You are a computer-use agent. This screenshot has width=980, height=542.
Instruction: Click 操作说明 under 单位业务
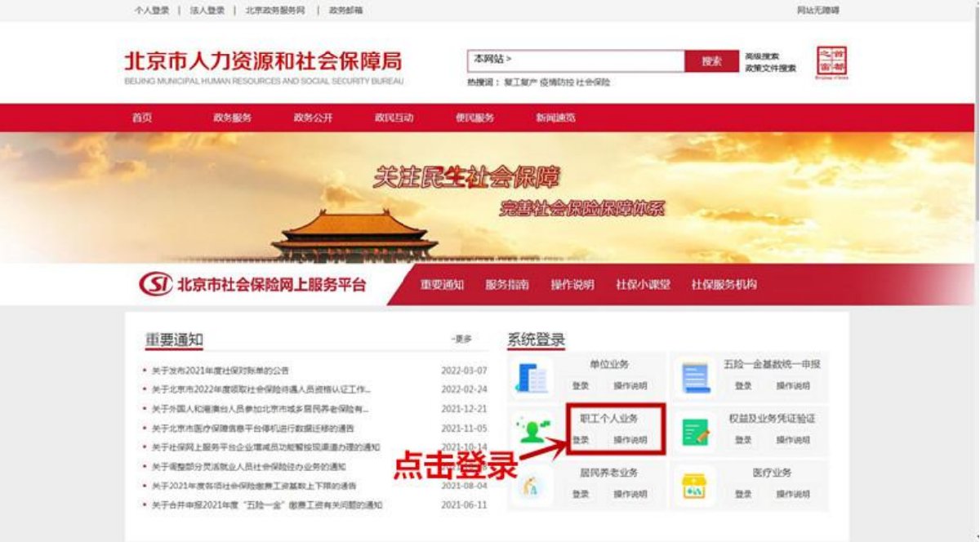point(630,386)
